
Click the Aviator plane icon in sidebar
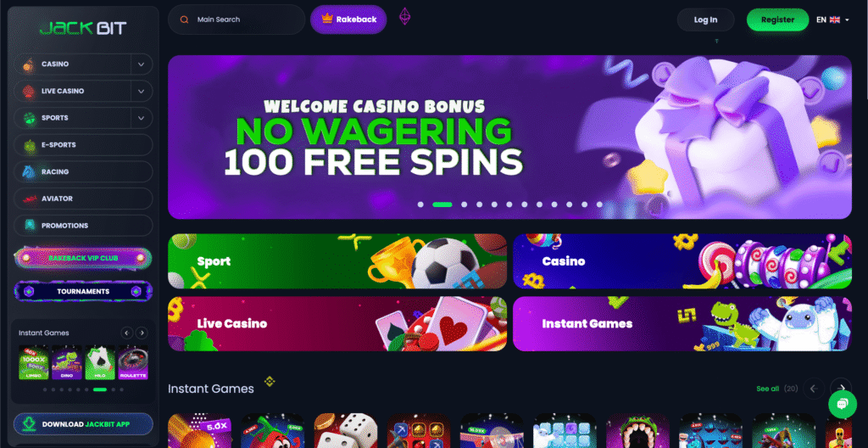point(30,199)
